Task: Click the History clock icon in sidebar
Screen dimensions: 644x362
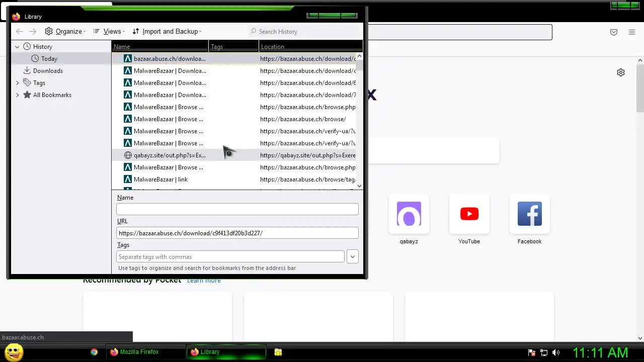Action: point(27,47)
